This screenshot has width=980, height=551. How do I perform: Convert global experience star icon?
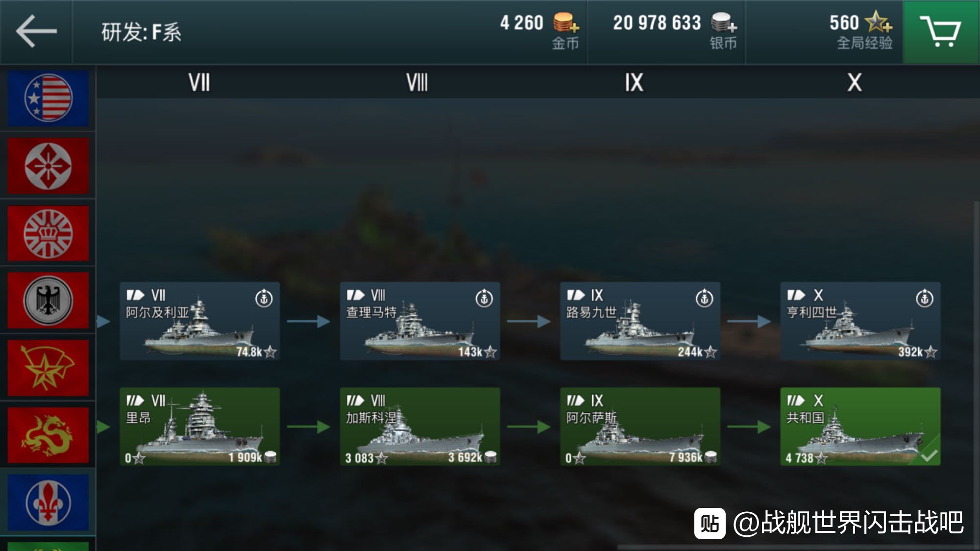coord(878,22)
